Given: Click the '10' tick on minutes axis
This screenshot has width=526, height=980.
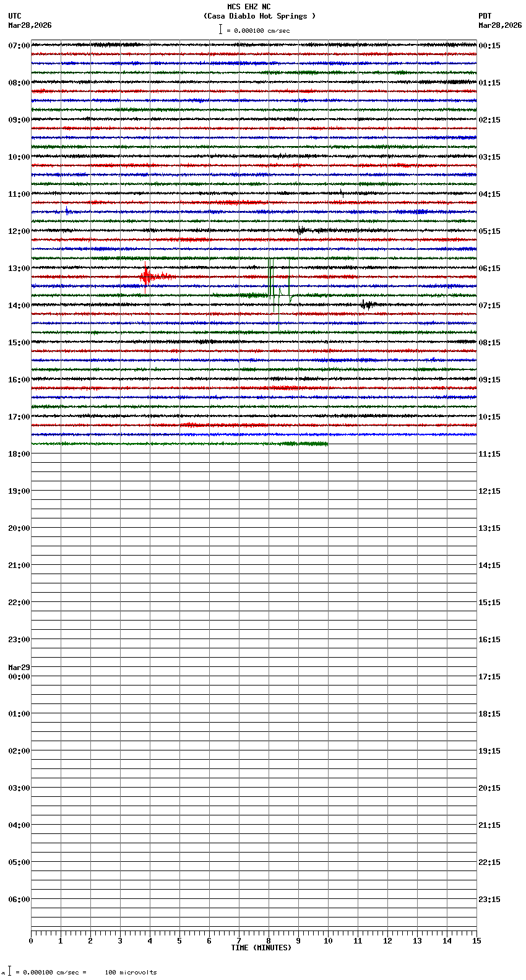Looking at the screenshot, I should click(x=328, y=941).
